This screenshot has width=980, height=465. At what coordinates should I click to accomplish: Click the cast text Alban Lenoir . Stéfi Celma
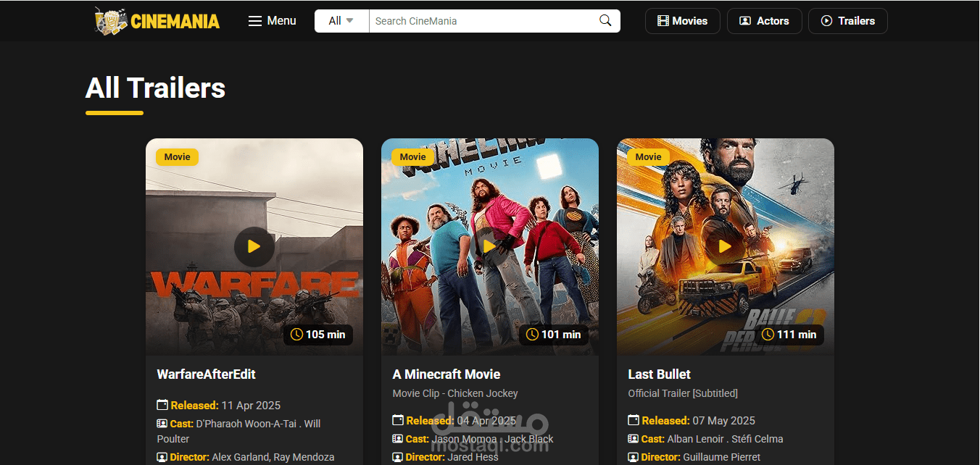tap(726, 439)
